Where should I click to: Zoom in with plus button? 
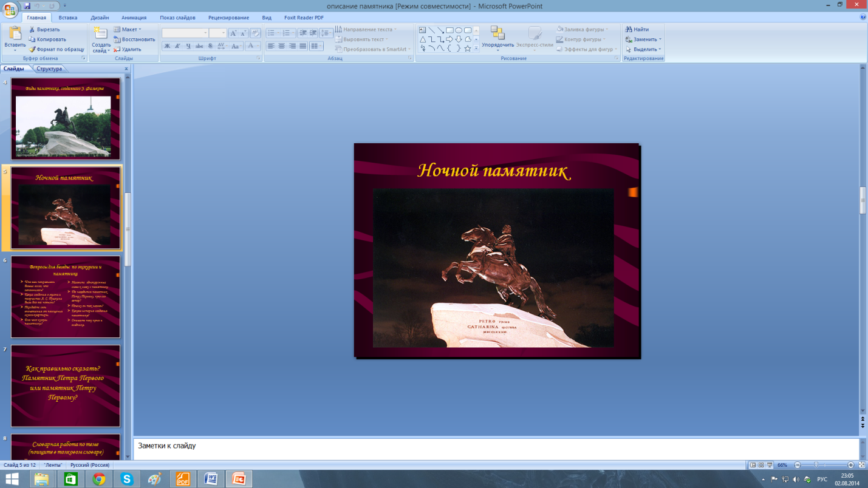pos(851,465)
